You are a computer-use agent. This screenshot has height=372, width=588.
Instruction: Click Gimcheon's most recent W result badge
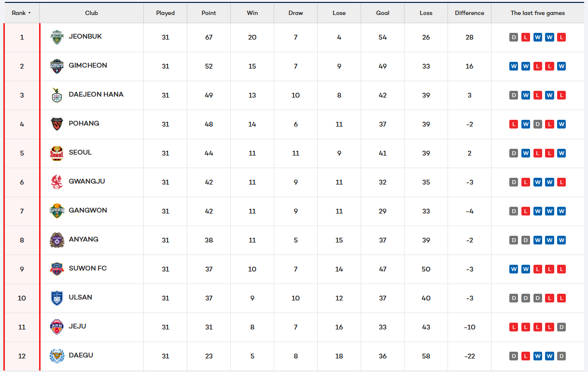pyautogui.click(x=561, y=66)
